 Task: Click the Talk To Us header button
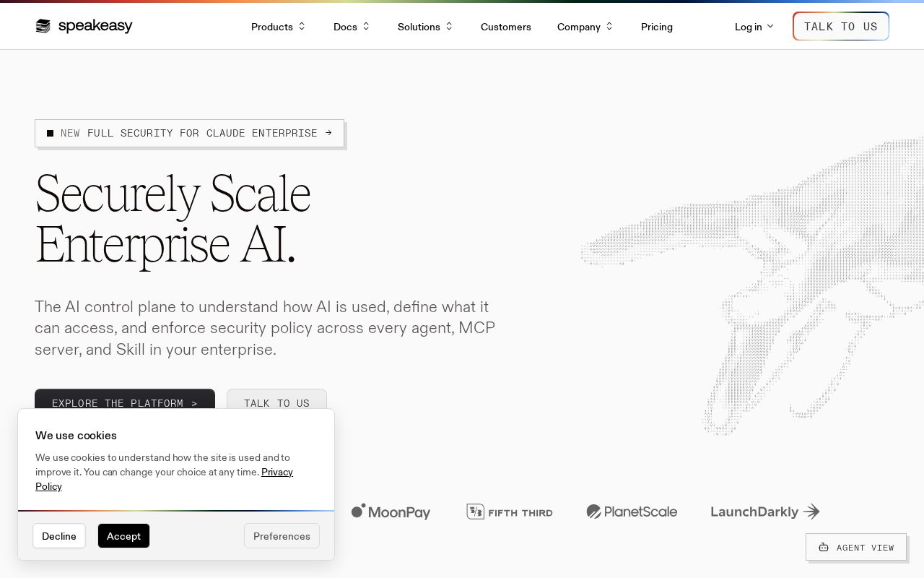841,26
